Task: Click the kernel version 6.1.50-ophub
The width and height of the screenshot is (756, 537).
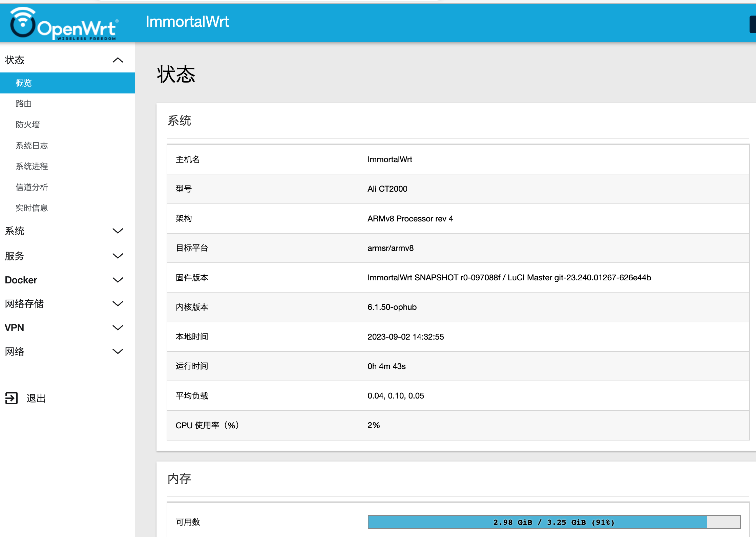Action: [x=392, y=307]
